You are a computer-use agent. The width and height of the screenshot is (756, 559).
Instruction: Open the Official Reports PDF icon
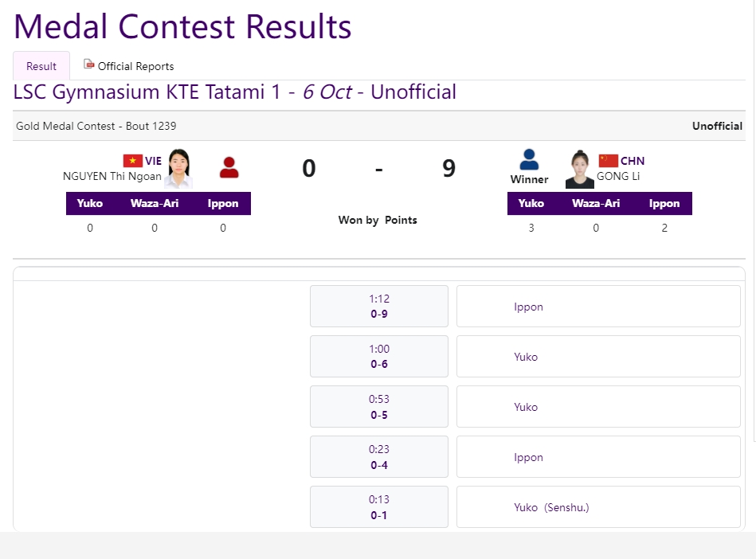point(88,64)
